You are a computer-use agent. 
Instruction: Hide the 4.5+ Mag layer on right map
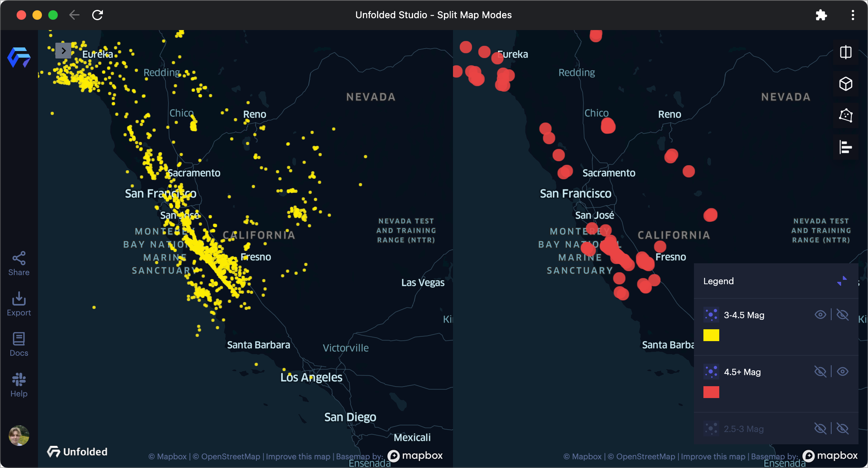[x=843, y=372]
